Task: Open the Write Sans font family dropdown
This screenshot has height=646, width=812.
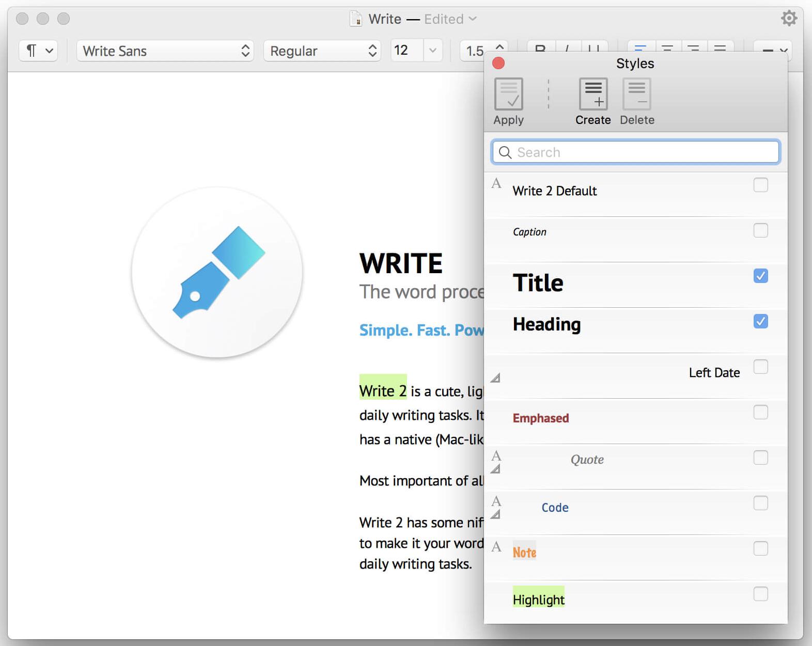Action: coord(165,51)
